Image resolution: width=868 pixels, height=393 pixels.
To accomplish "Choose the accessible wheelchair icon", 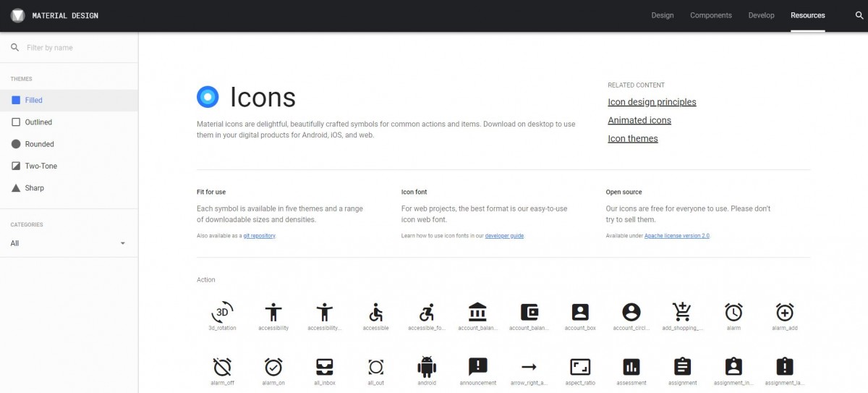I will 375,312.
